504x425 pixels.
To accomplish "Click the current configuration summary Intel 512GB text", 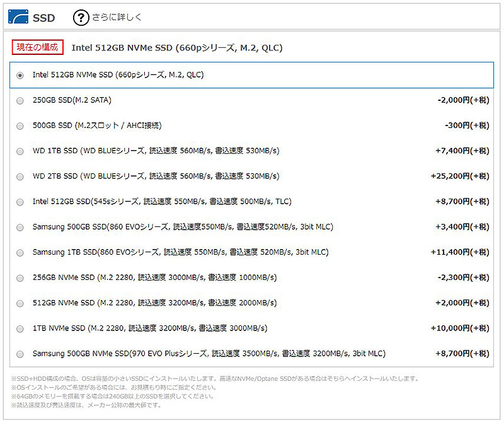I will tap(177, 48).
